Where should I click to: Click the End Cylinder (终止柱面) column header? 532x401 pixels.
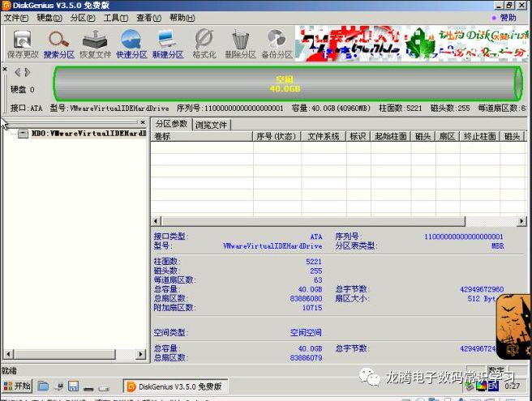pyautogui.click(x=480, y=136)
